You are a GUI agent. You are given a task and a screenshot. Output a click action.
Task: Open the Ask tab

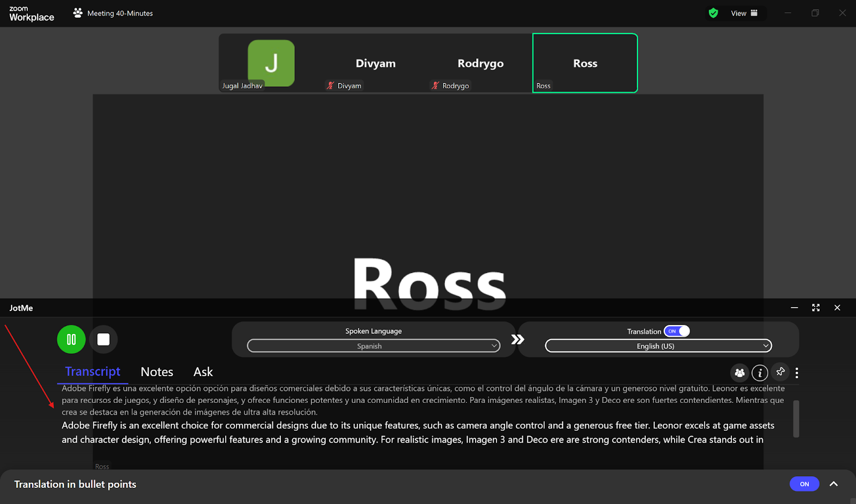click(203, 372)
